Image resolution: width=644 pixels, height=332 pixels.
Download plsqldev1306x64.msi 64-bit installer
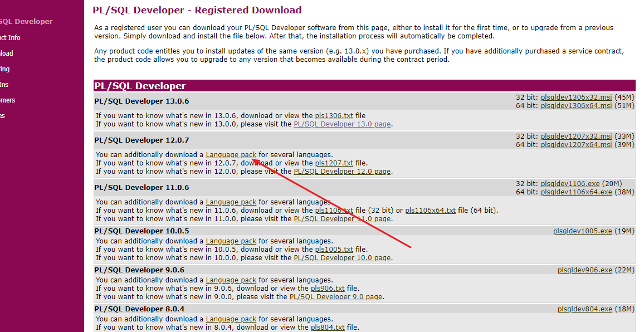coord(576,106)
